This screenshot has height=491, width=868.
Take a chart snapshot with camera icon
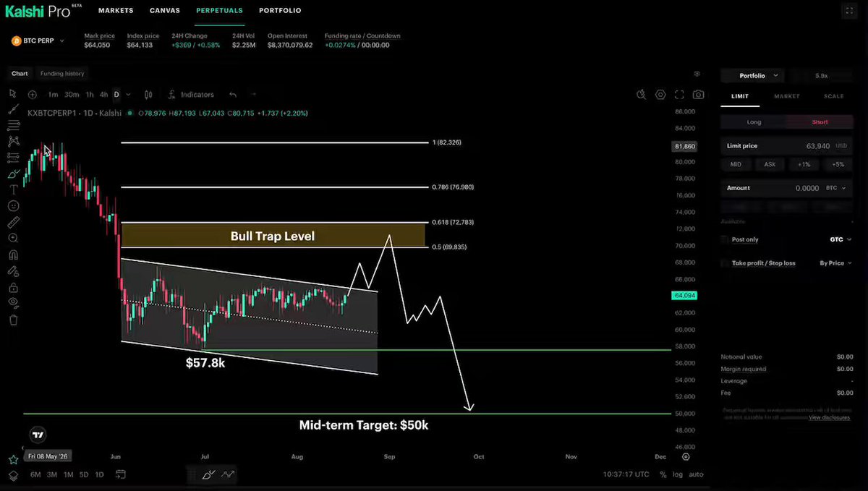tap(698, 95)
